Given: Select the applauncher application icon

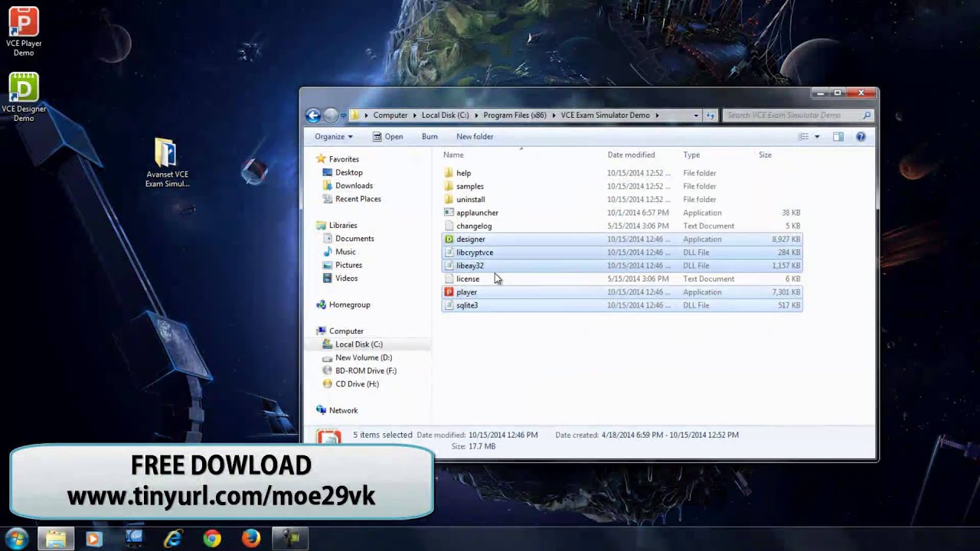Looking at the screenshot, I should (x=449, y=213).
